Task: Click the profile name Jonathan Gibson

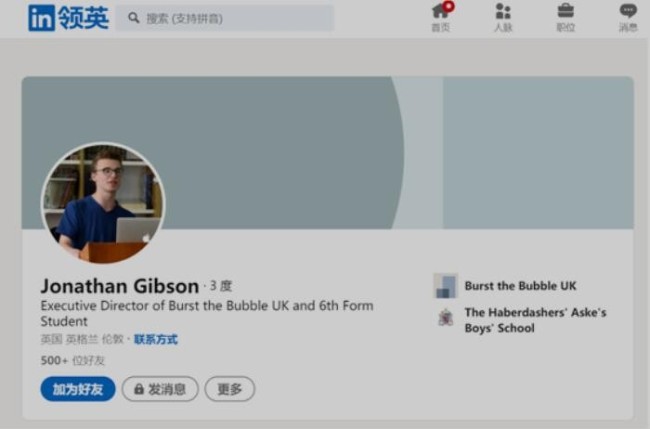Action: pos(120,286)
